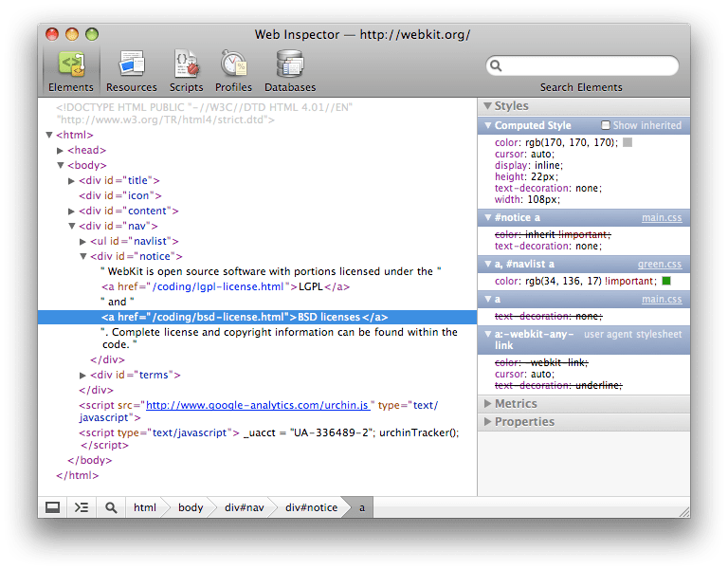Click the green zoom window button
This screenshot has height=570, width=728.
tap(92, 34)
